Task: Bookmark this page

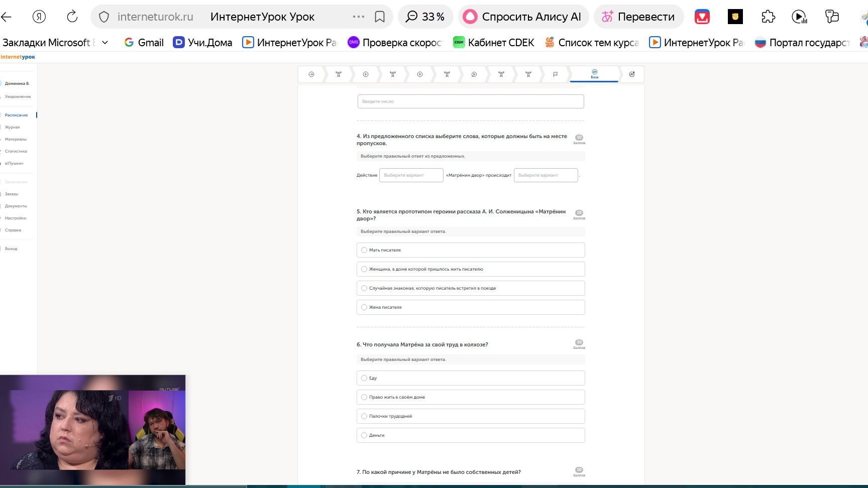Action: click(x=380, y=17)
